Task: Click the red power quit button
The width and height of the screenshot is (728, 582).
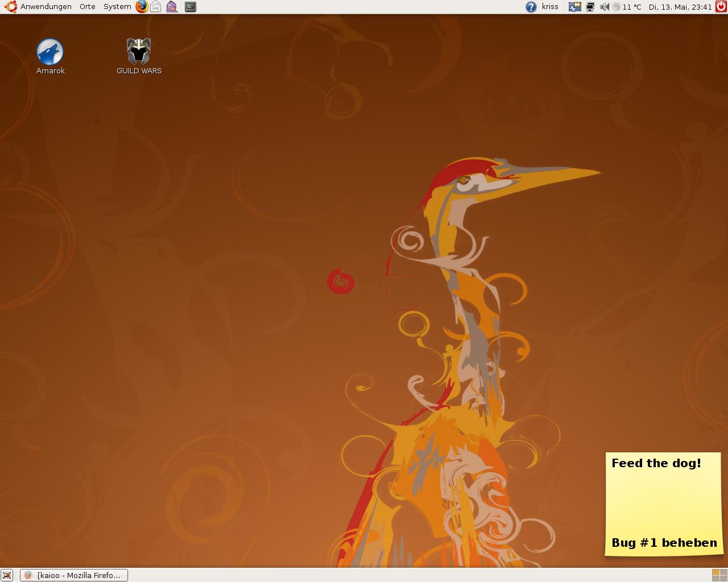Action: (721, 7)
